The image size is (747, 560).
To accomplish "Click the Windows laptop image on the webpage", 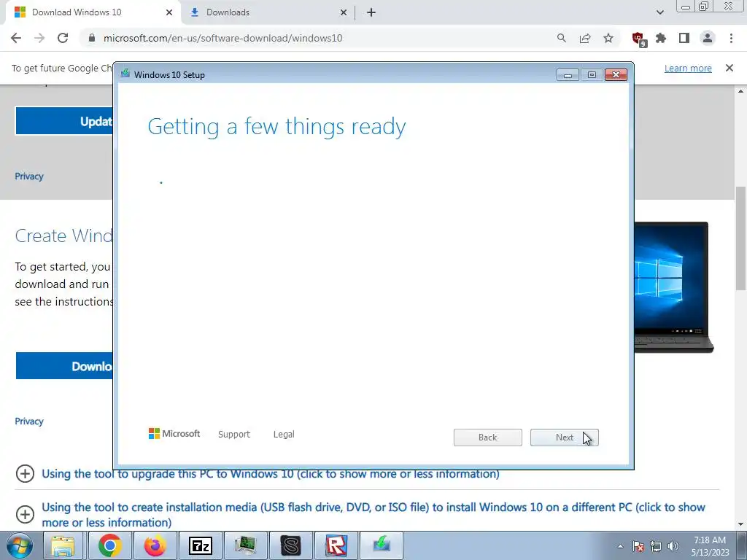I will pos(673,287).
